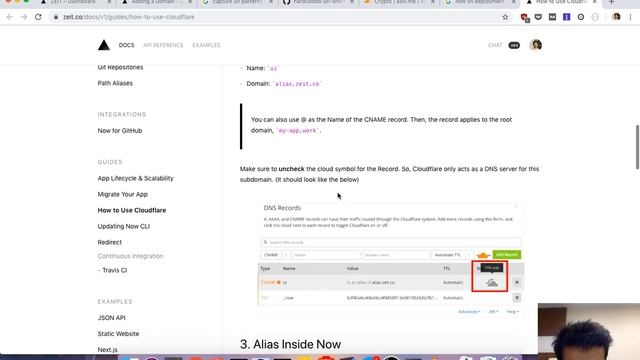Reload the page with refresh icon
Viewport: 640px width, 360px height.
click(38, 17)
